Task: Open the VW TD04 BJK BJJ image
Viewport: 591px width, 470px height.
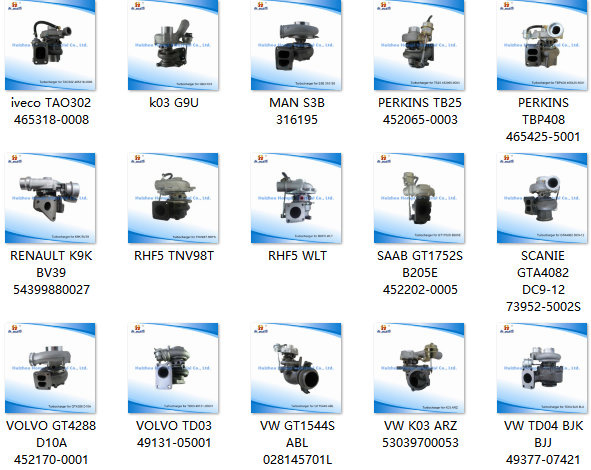Action: pos(542,368)
